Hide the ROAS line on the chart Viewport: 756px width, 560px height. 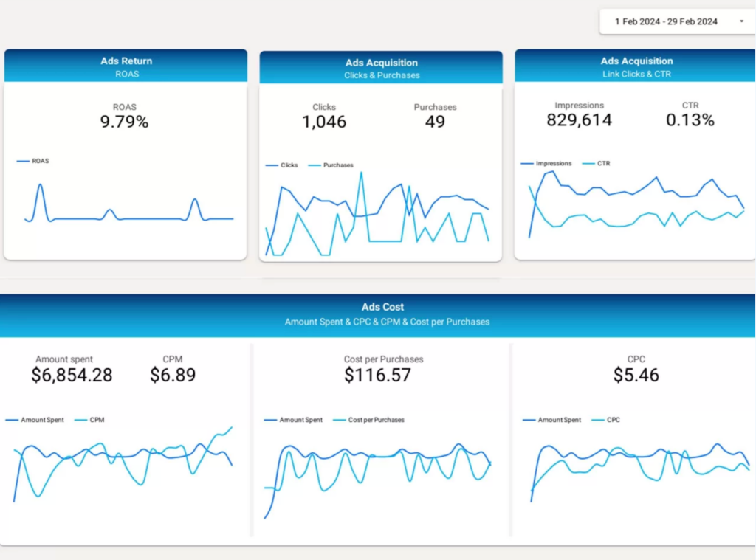click(x=23, y=160)
